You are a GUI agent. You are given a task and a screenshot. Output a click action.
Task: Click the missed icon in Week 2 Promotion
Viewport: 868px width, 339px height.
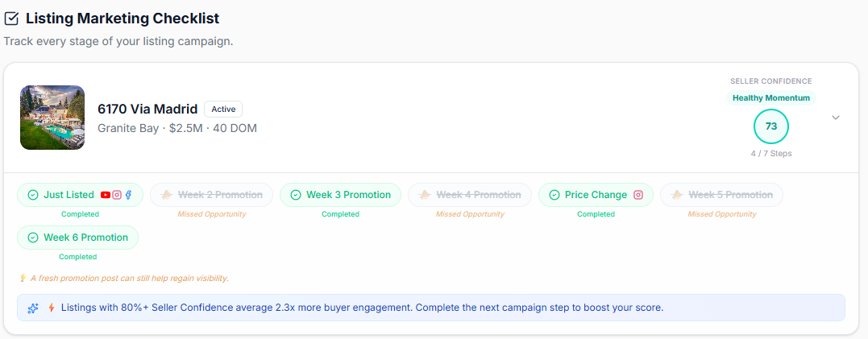167,195
